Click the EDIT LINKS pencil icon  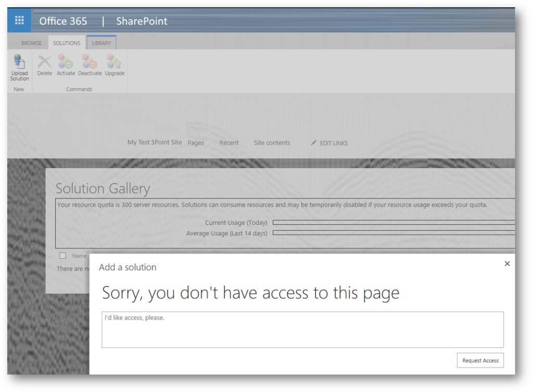(x=313, y=143)
